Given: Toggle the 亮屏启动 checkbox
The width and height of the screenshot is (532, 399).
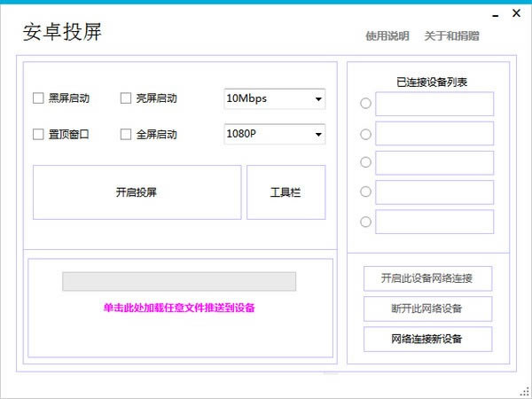Looking at the screenshot, I should (x=126, y=98).
